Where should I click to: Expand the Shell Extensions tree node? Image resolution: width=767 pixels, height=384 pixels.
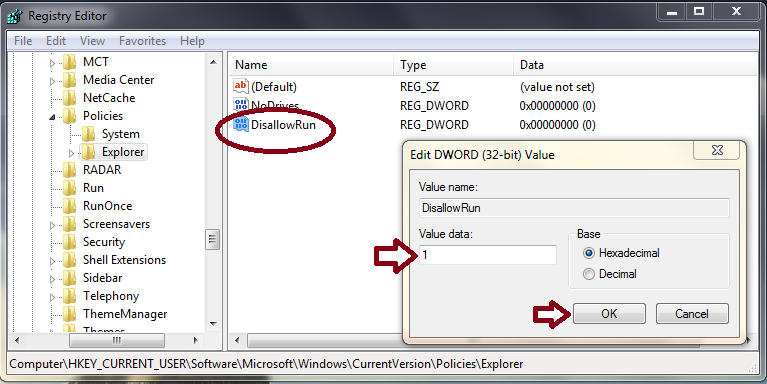pyautogui.click(x=53, y=261)
